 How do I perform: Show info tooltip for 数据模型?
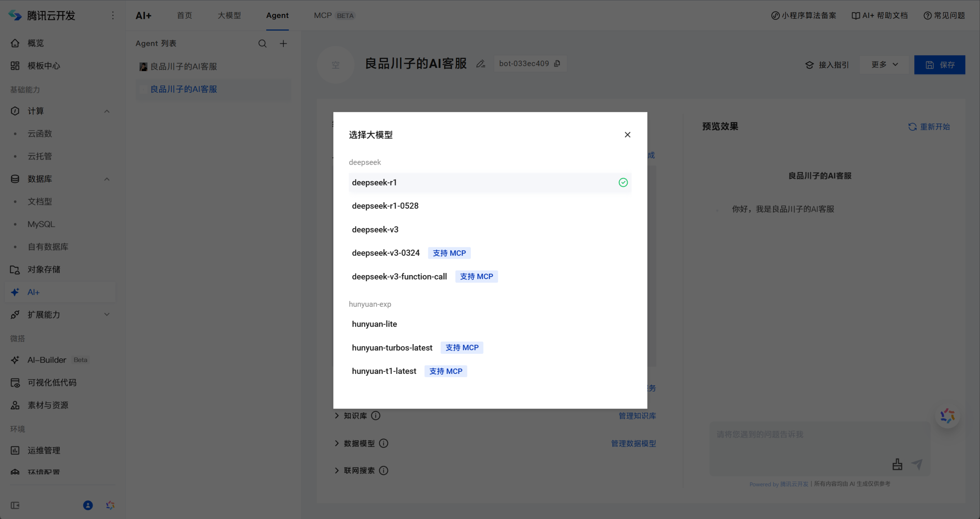tap(383, 443)
